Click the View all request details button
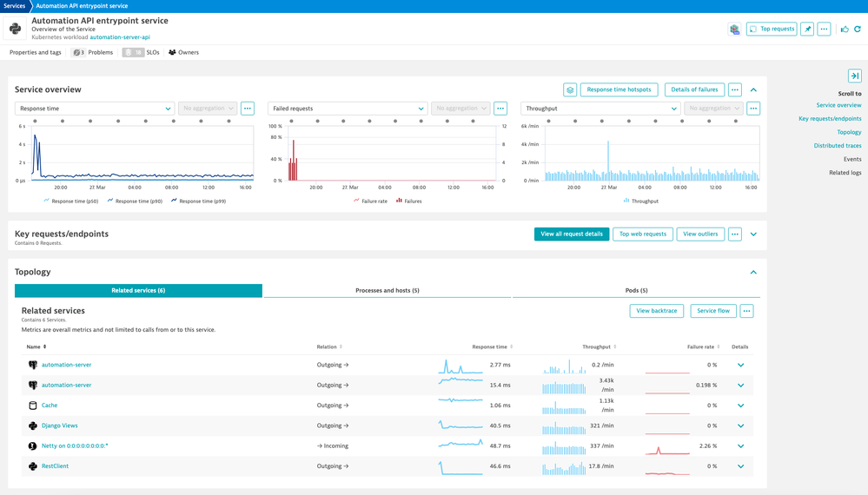 [571, 234]
